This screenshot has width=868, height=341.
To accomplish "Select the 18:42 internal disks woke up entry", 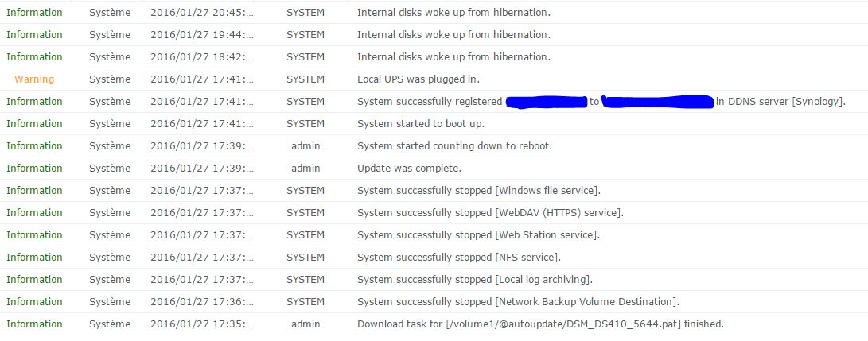I will point(453,57).
